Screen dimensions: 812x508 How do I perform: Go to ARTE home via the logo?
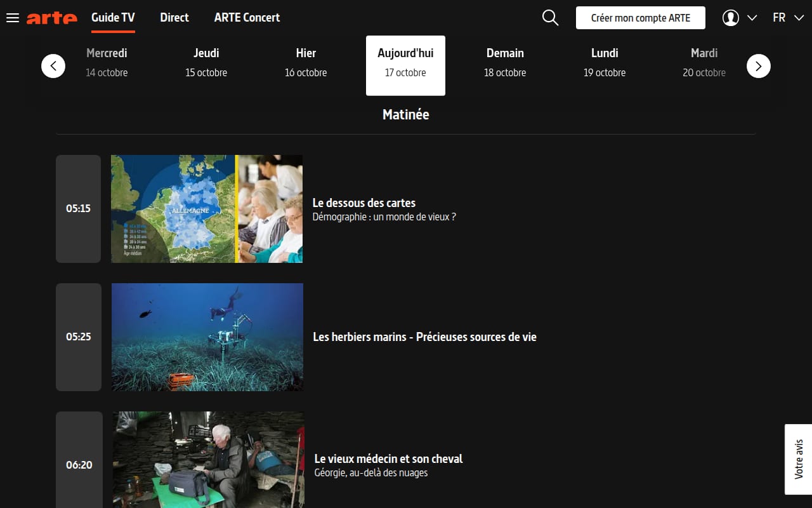click(x=52, y=18)
